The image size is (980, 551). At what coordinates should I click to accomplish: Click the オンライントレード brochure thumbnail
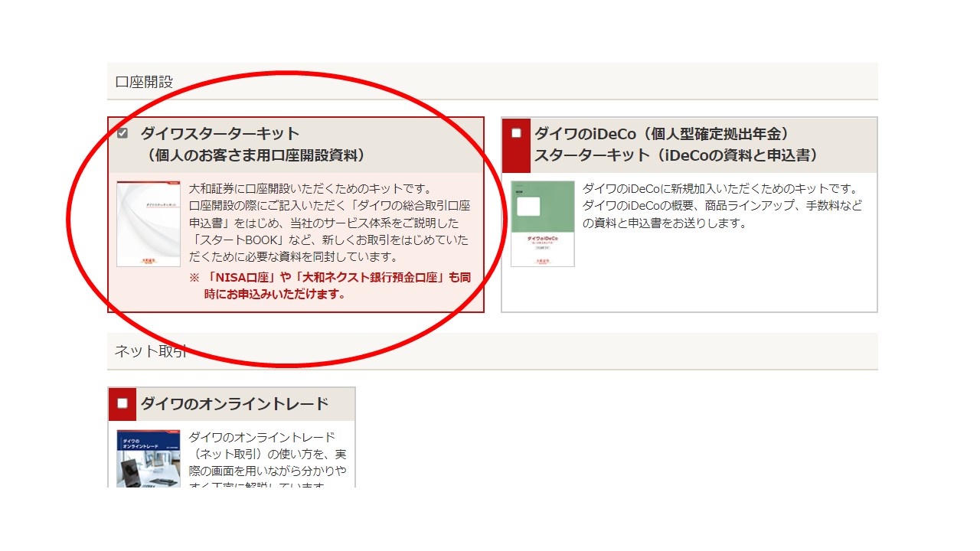[149, 458]
